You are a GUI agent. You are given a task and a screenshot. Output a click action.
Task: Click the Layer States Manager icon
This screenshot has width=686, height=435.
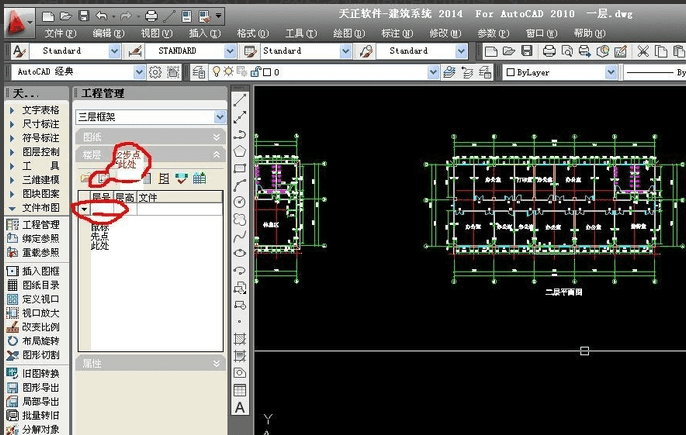coord(485,72)
